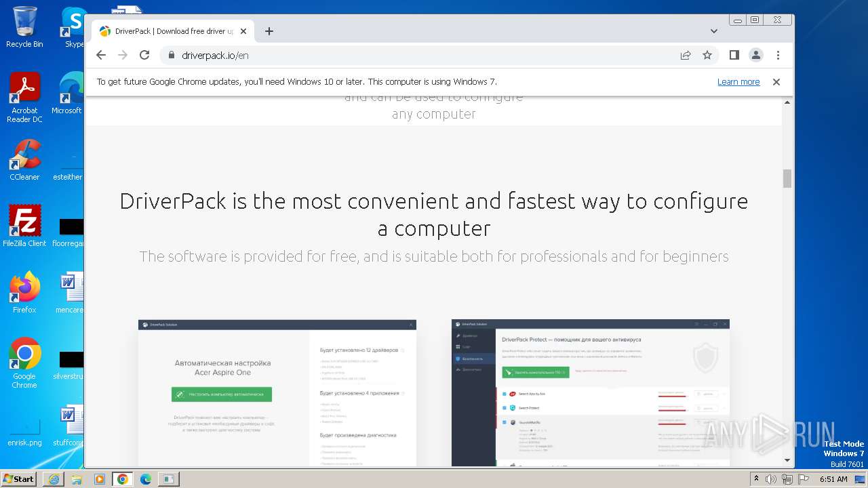Screen dimensions: 868x488
Task: Open the Chrome side panel
Action: (734, 56)
